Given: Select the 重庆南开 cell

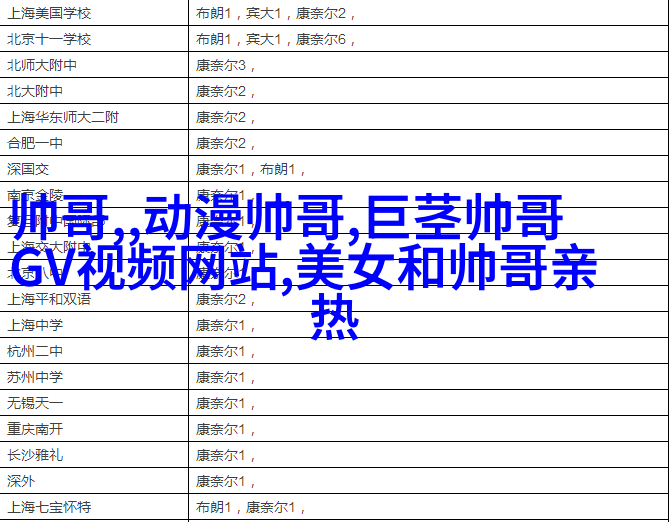Looking at the screenshot, I should pyautogui.click(x=94, y=429).
